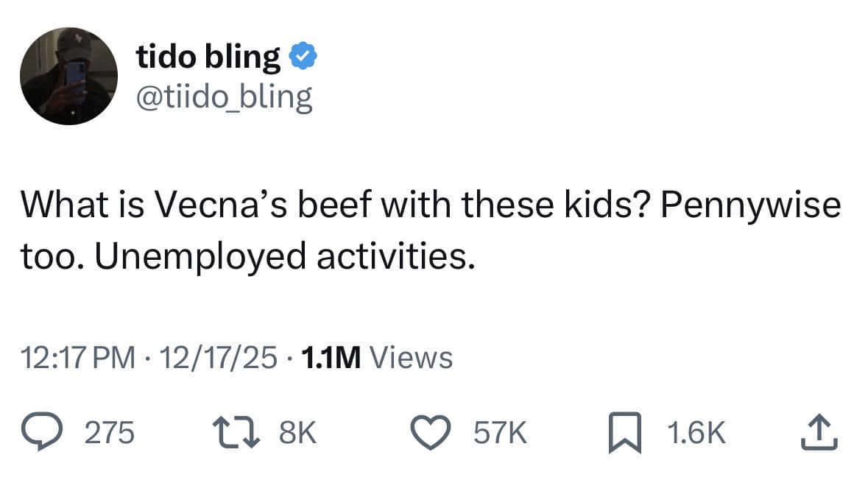Open the @tiido_bling handle link
868x494 pixels.
(x=224, y=96)
